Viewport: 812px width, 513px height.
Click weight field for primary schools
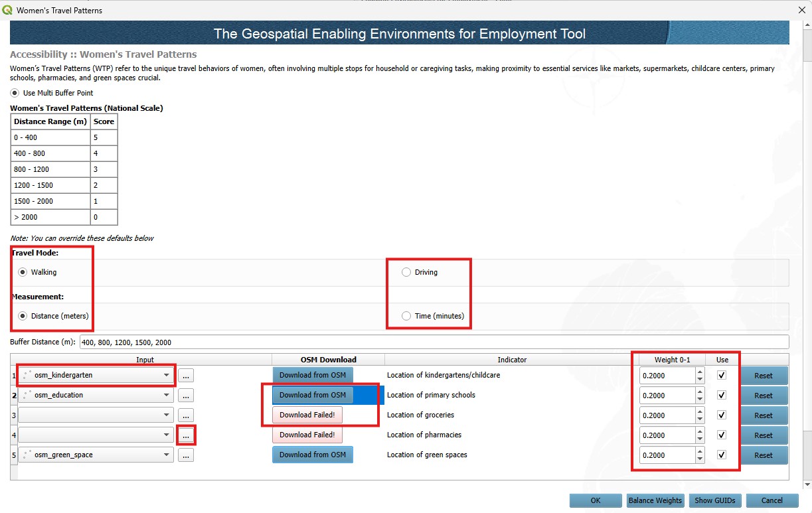666,396
